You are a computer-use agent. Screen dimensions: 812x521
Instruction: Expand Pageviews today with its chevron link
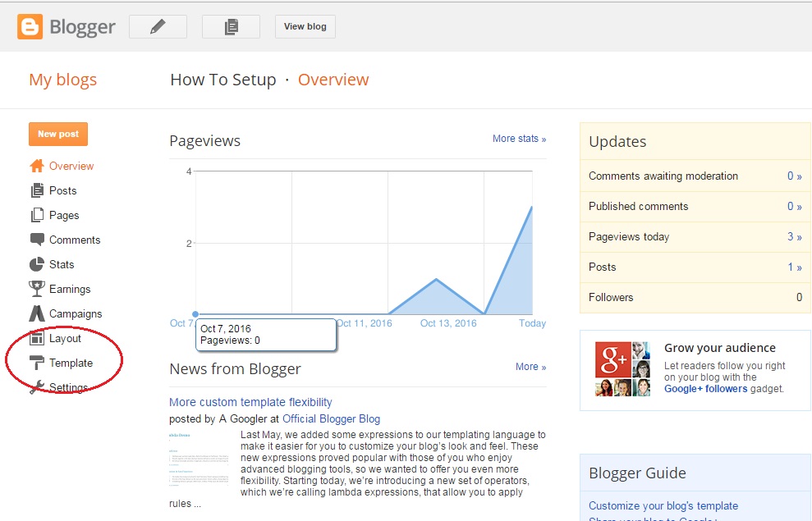[x=796, y=236]
